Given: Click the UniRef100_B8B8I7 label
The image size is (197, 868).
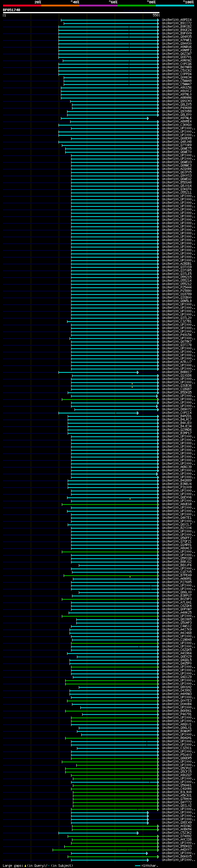Looking at the screenshot, I should pyautogui.click(x=176, y=372).
